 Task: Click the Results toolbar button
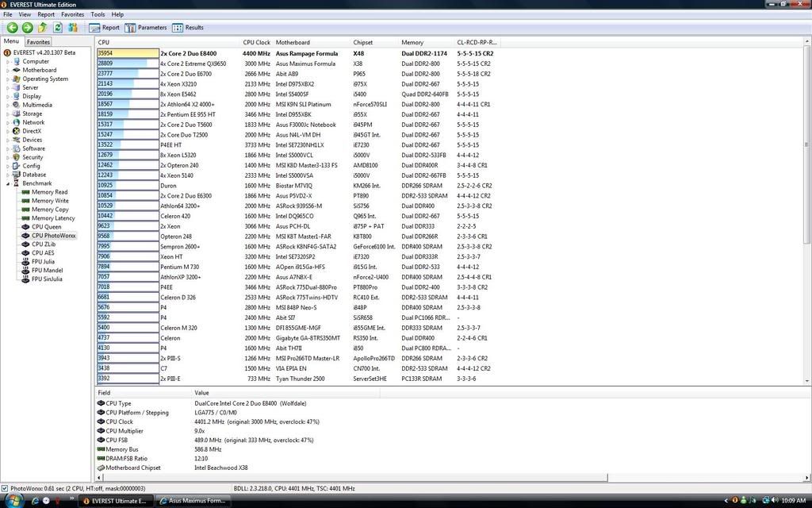(188, 28)
